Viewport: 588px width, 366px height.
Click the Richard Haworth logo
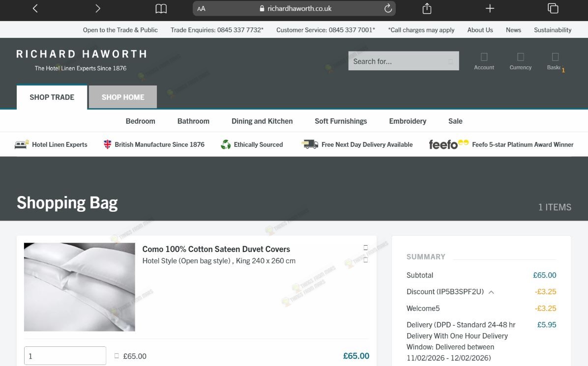pos(82,59)
